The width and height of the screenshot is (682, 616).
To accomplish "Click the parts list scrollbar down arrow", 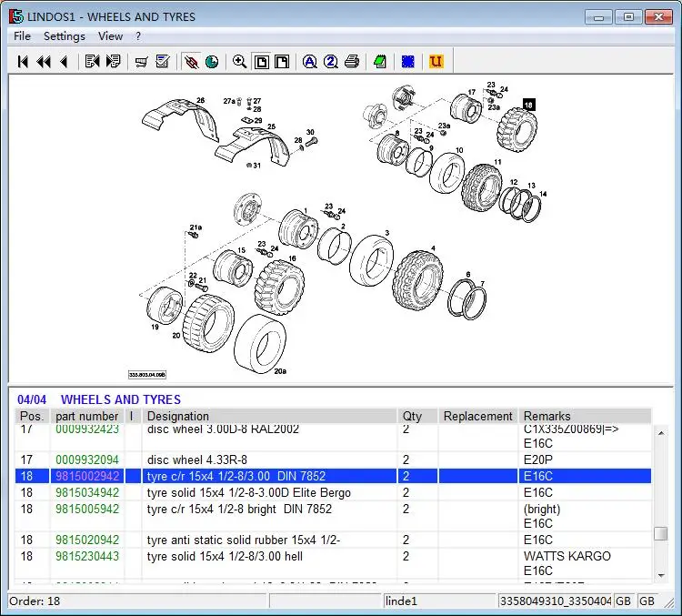I will [x=661, y=574].
